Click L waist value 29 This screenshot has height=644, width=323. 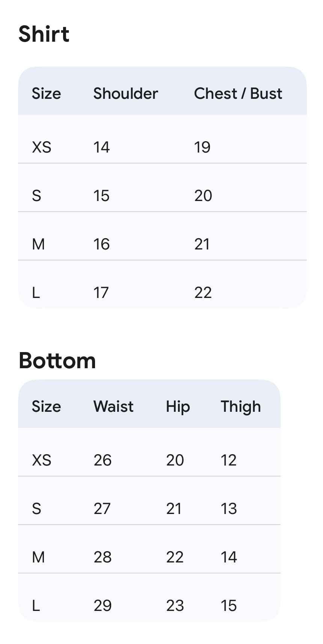click(103, 606)
